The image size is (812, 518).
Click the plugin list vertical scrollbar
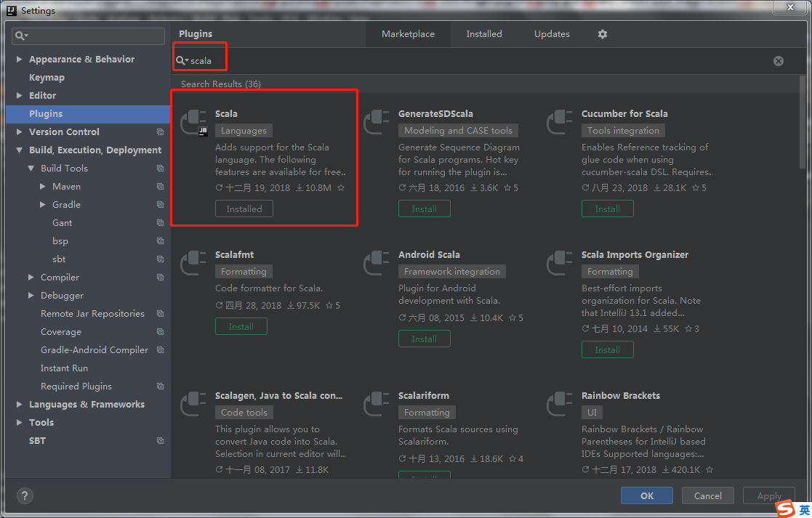[802, 123]
